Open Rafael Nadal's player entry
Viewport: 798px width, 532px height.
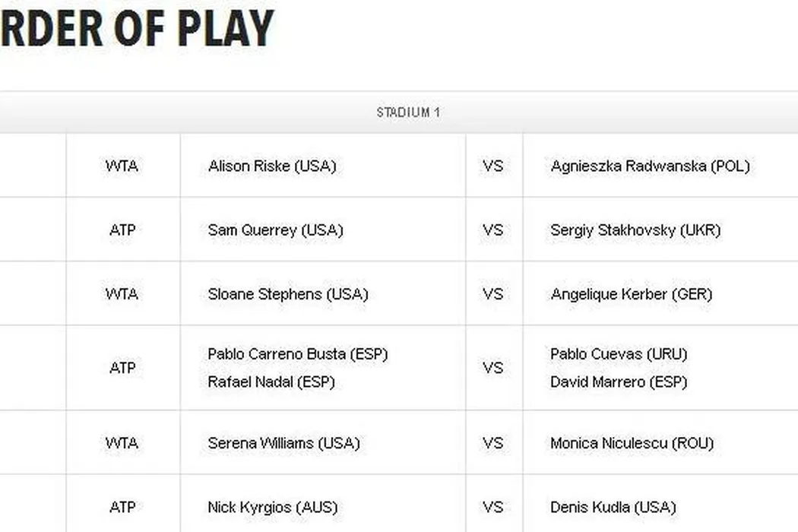(x=271, y=382)
